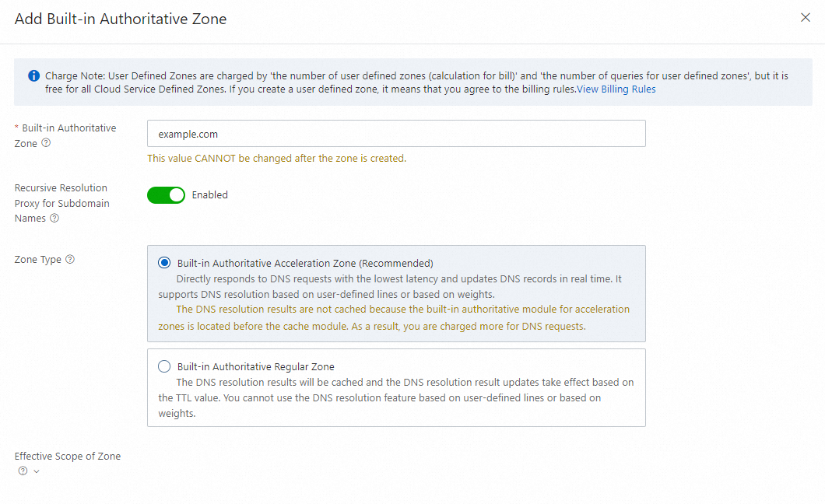Focus the example.com zone name field
This screenshot has height=504, width=825.
click(396, 134)
